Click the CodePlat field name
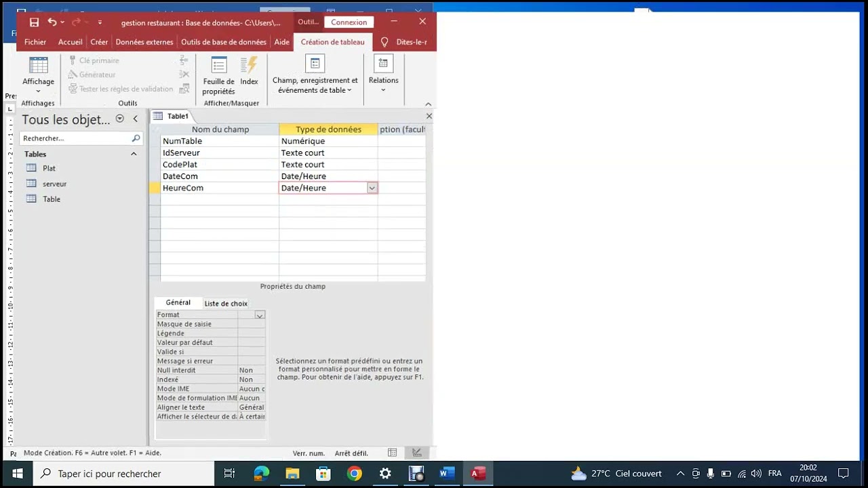Viewport: 868px width, 488px height. click(220, 165)
